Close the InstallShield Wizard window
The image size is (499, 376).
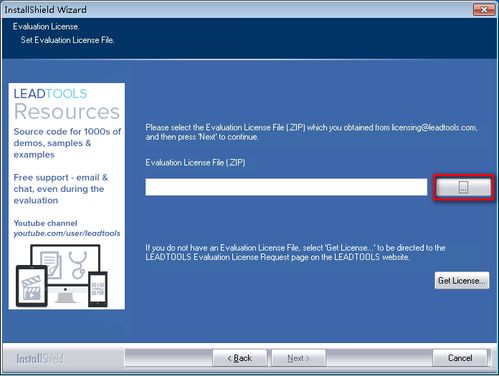tap(484, 9)
